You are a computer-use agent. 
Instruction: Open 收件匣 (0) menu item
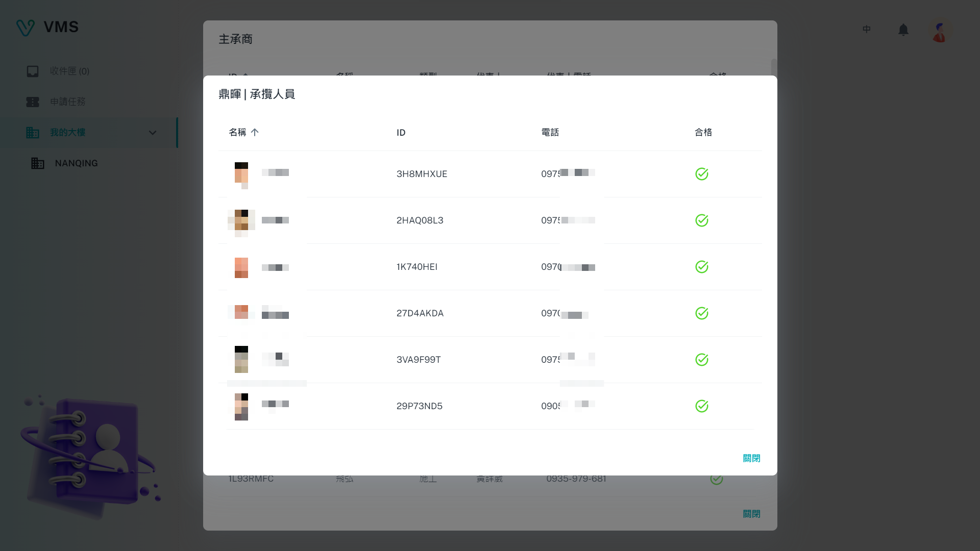click(x=69, y=71)
